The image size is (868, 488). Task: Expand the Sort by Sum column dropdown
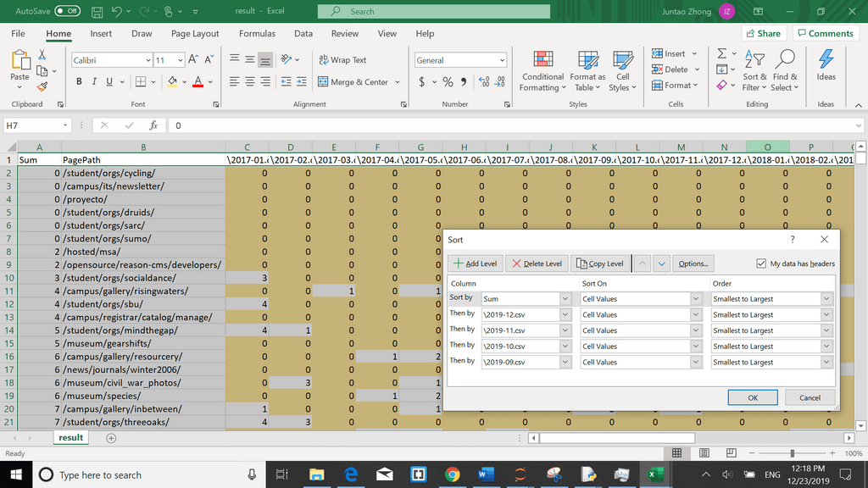point(565,299)
